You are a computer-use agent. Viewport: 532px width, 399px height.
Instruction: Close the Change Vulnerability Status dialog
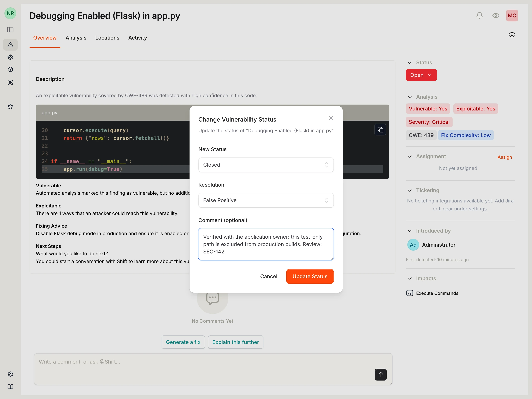pyautogui.click(x=331, y=118)
